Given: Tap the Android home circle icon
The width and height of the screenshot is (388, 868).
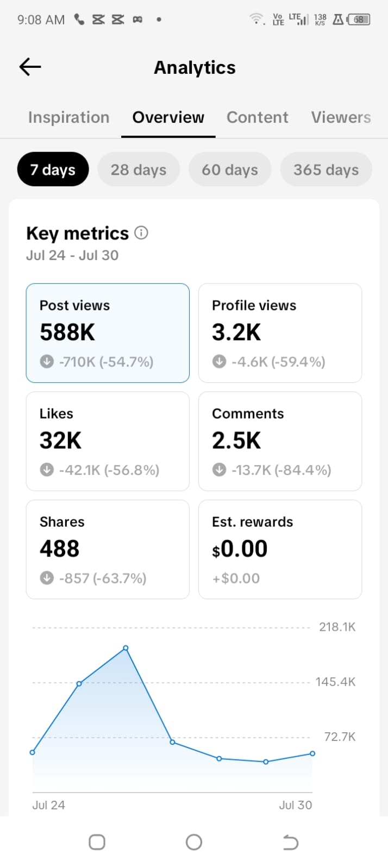Looking at the screenshot, I should tap(194, 842).
